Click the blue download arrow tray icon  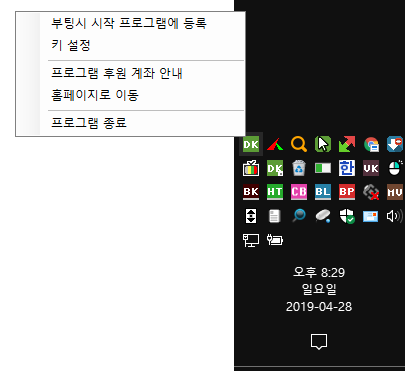coord(395,144)
